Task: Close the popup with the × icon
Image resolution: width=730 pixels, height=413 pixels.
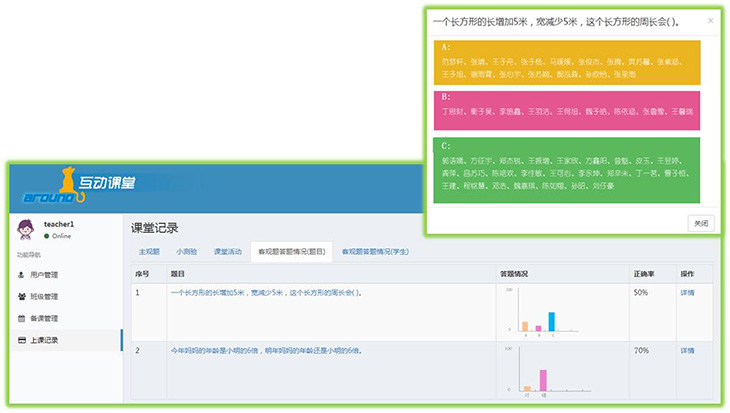Action: [x=711, y=20]
